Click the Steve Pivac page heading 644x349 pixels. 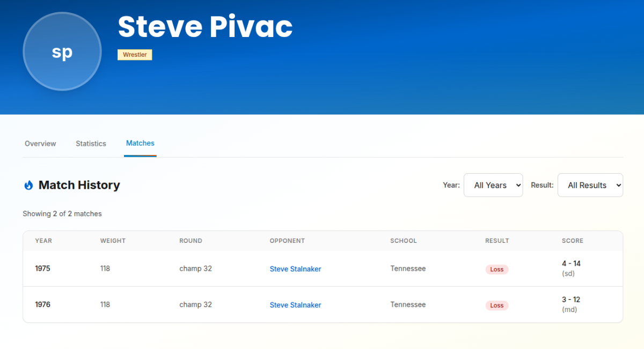[205, 26]
